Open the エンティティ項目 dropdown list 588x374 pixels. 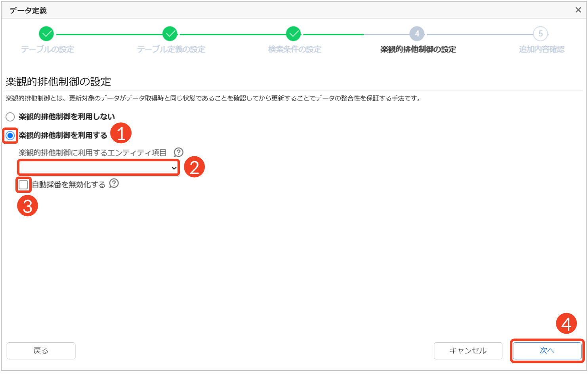pos(98,168)
